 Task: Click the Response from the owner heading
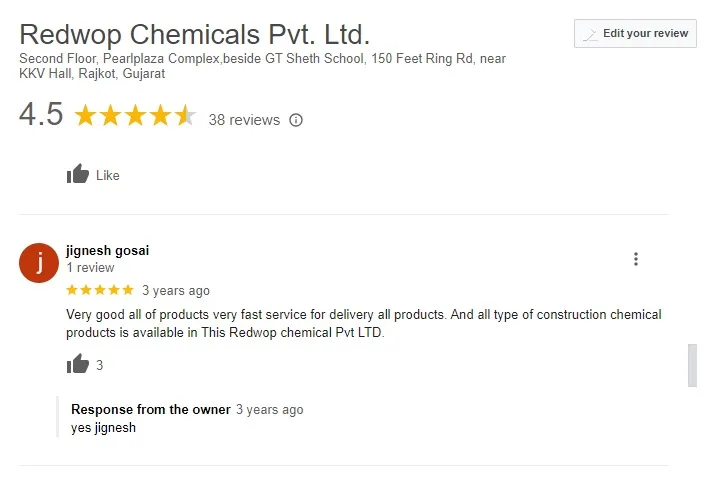point(150,410)
